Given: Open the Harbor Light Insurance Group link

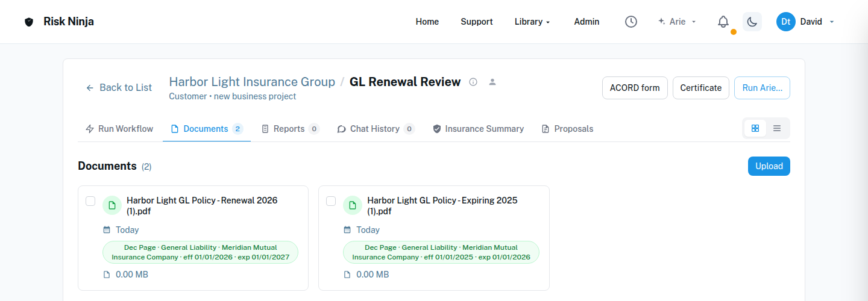Looking at the screenshot, I should [x=252, y=82].
